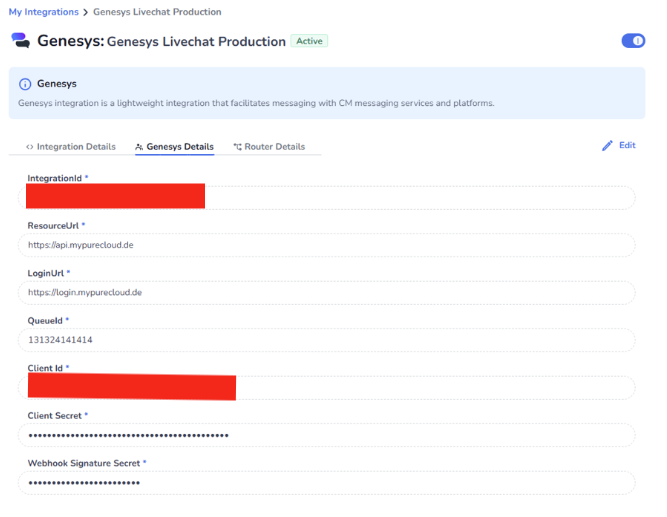Click the masked Client Secret field
Screen dimensions: 667x517
326,435
